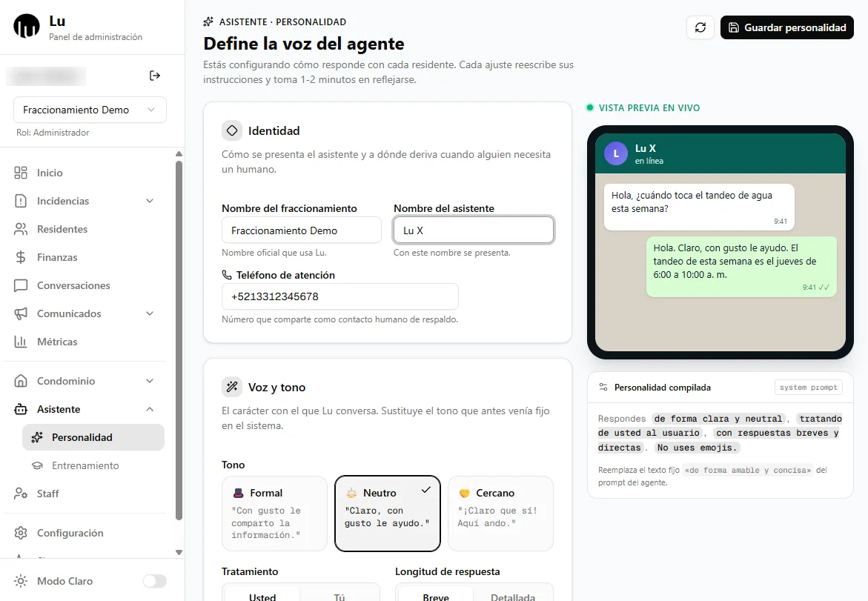Click "No uses emojis." prompt chip

(x=696, y=448)
